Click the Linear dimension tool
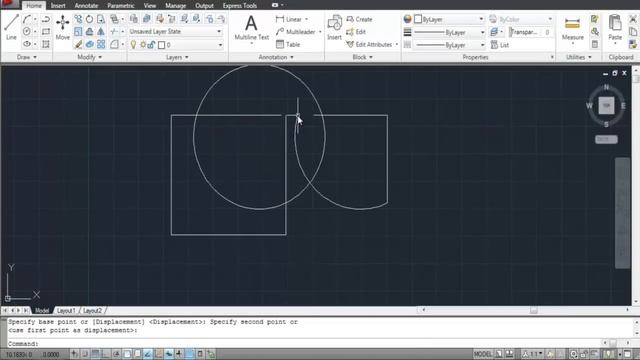Image resolution: width=640 pixels, height=360 pixels. point(289,19)
